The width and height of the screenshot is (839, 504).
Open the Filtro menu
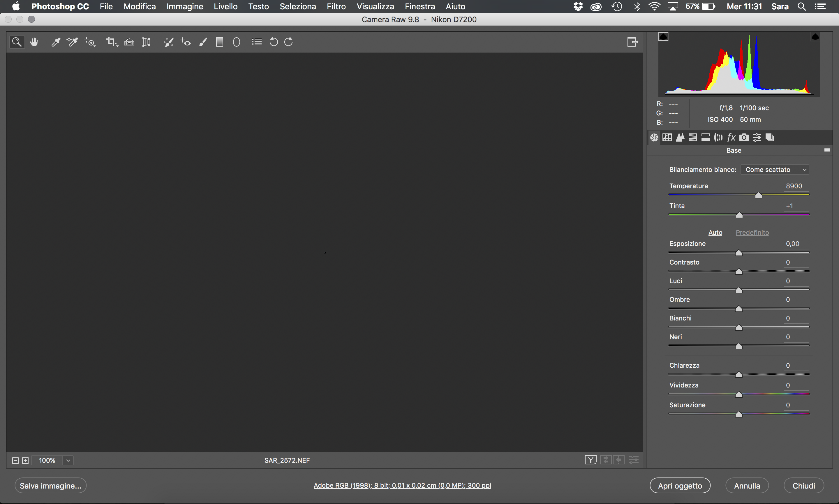point(336,6)
